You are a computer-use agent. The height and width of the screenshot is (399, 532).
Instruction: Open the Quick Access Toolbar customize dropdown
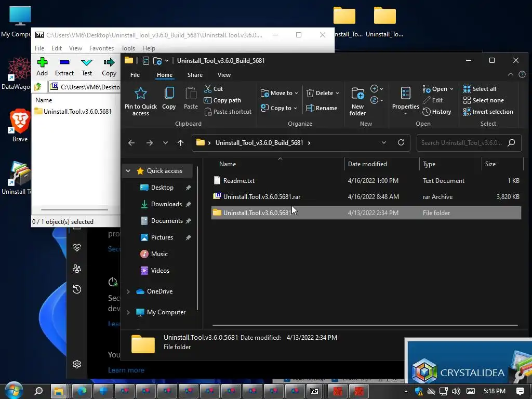[167, 61]
